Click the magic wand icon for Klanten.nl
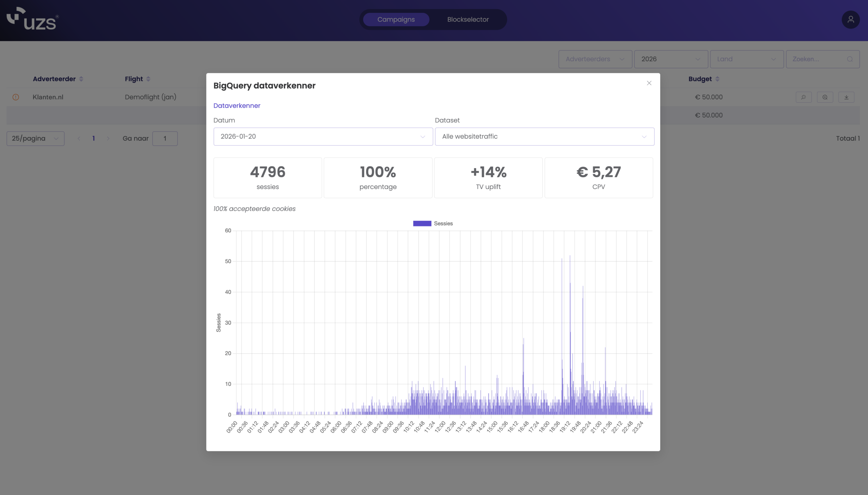 coord(803,97)
